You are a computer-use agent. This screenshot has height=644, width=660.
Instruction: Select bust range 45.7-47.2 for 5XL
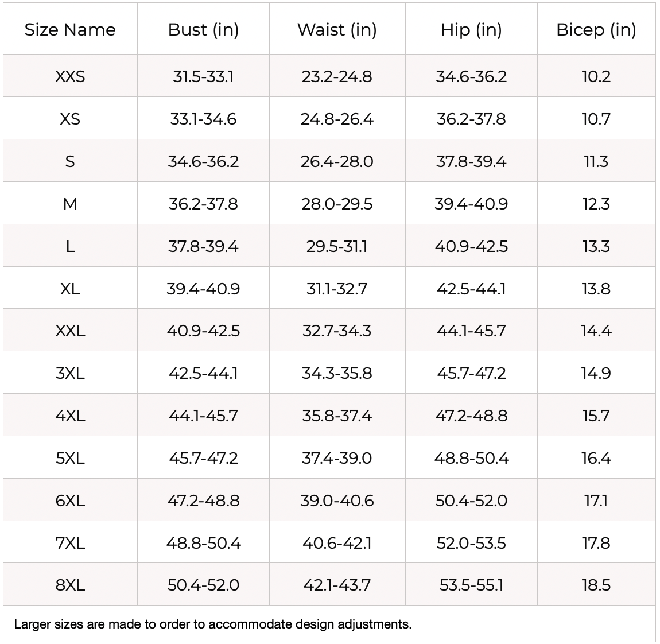203,458
